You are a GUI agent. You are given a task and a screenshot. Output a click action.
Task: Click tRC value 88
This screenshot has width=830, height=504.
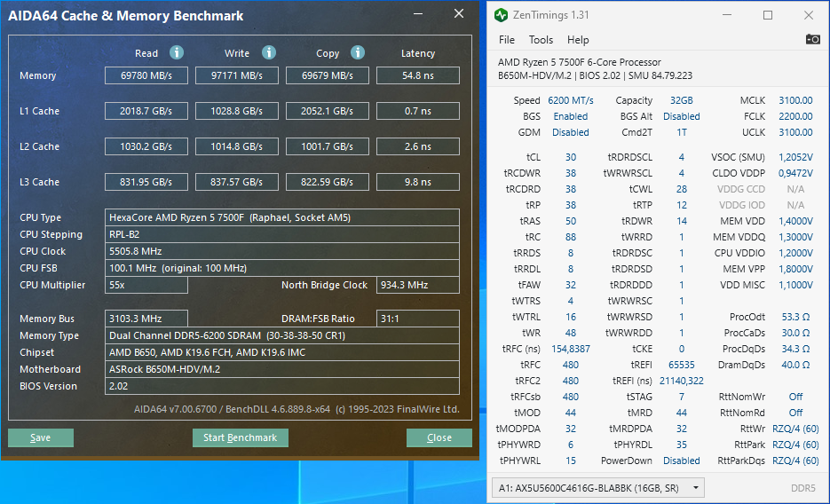571,237
